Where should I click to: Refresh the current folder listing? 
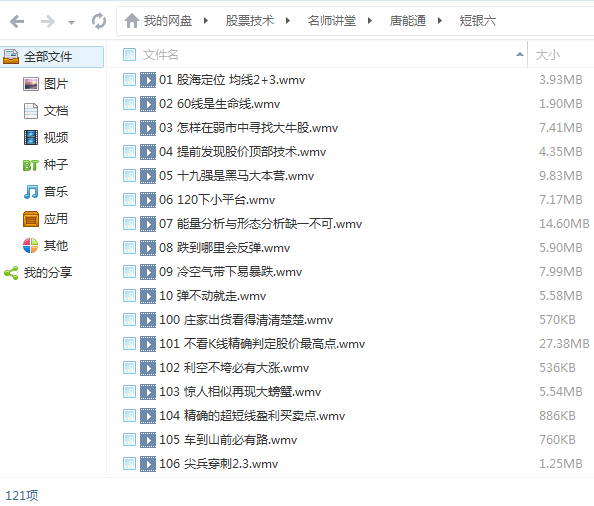pyautogui.click(x=99, y=21)
